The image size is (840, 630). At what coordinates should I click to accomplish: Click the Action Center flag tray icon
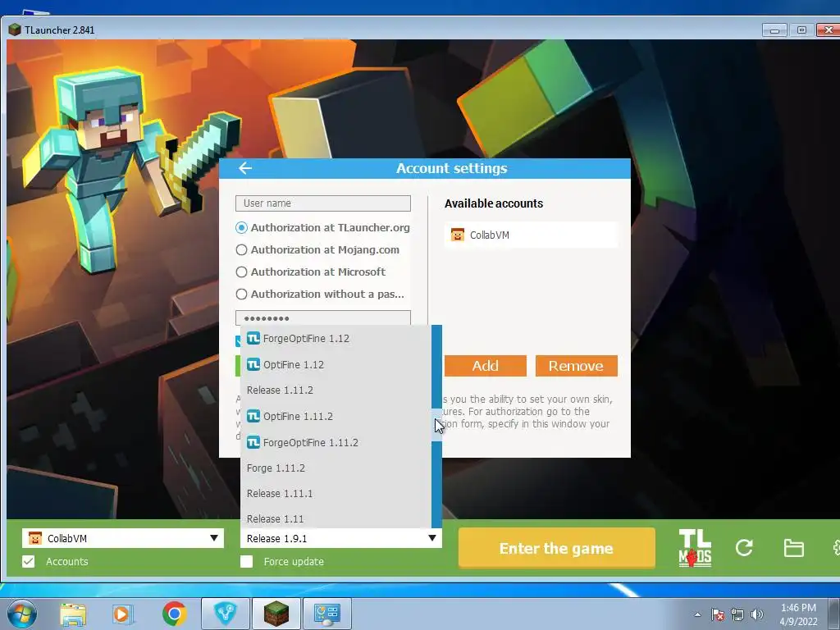click(718, 614)
